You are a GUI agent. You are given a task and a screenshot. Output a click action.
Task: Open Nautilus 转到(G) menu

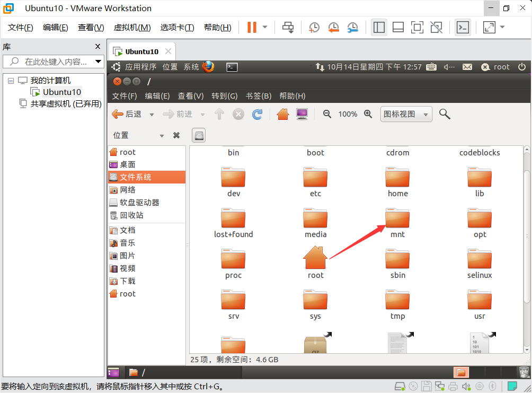click(x=224, y=96)
